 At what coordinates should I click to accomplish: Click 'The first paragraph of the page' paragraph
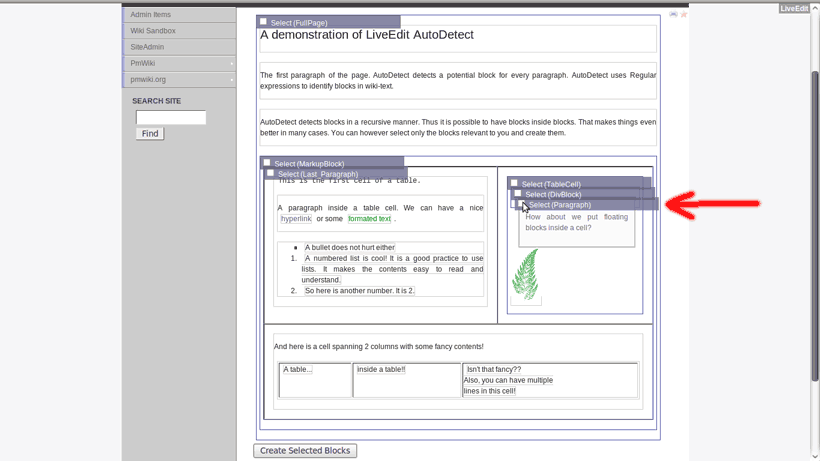pyautogui.click(x=458, y=80)
